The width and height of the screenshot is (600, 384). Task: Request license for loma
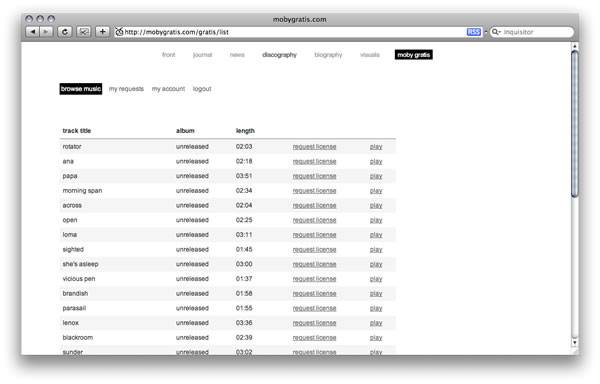click(314, 235)
